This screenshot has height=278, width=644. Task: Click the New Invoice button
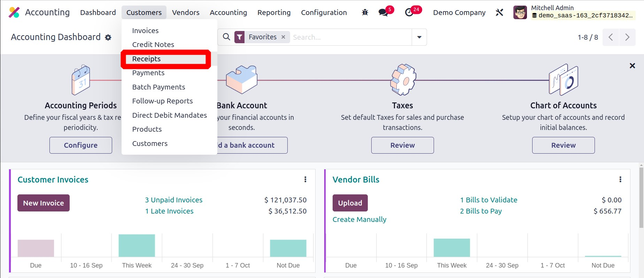coord(44,203)
